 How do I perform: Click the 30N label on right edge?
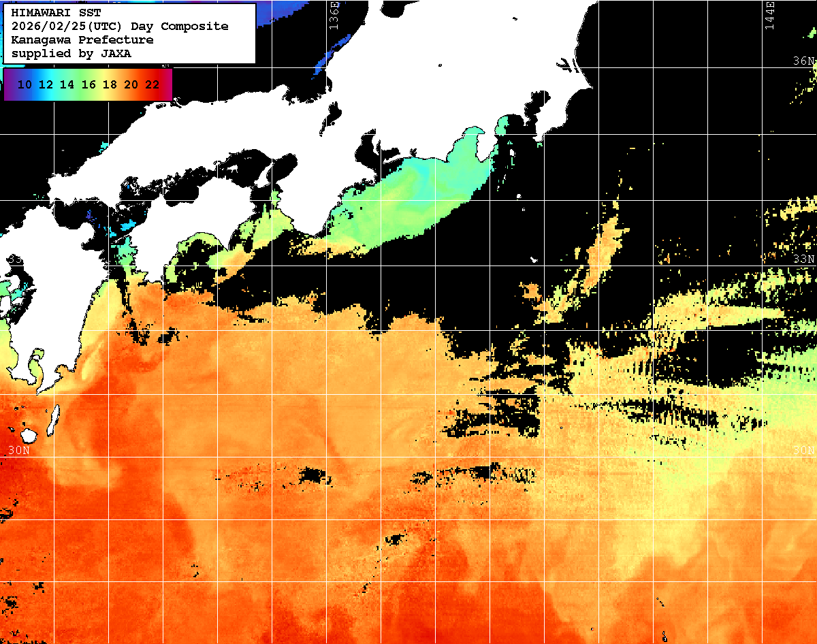tap(803, 451)
